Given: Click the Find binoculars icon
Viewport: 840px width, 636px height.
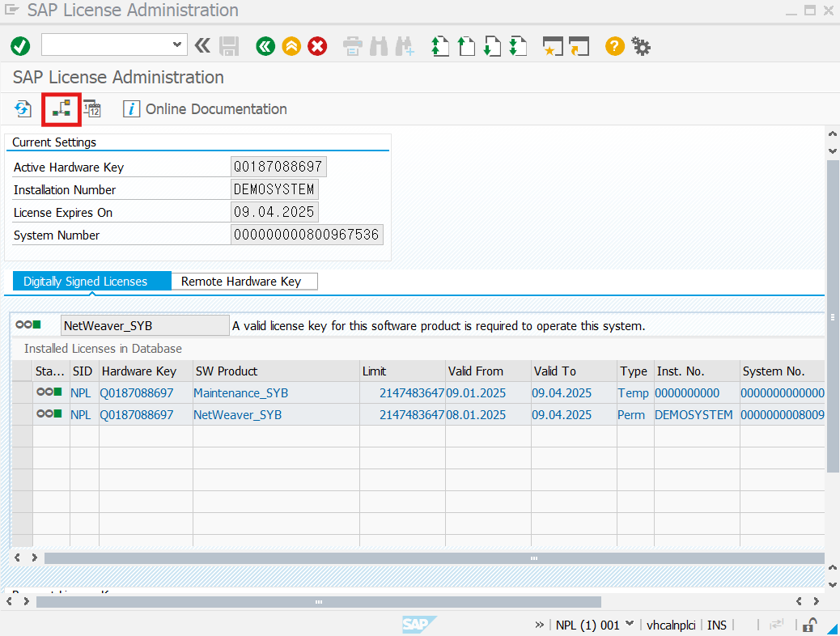Looking at the screenshot, I should pos(379,46).
